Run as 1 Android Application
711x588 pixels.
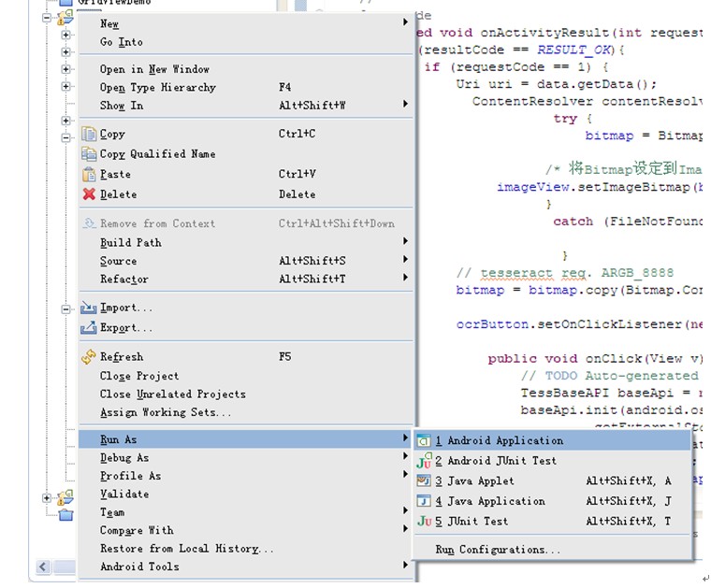coord(553,440)
